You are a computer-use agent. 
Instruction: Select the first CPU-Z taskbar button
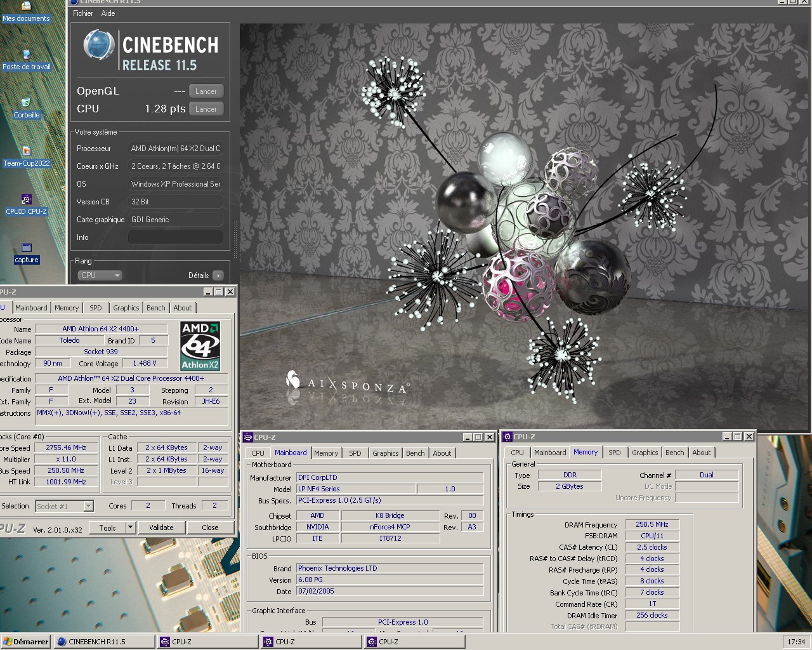coord(208,642)
